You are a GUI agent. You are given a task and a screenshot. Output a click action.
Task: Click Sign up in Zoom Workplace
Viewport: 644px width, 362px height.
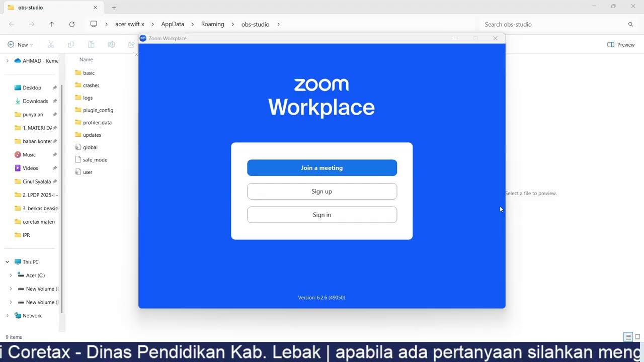(322, 191)
